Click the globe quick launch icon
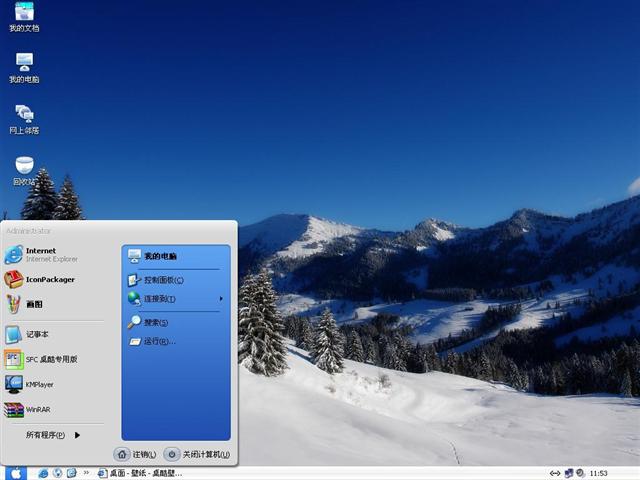Viewport: 640px width, 480px height. pyautogui.click(x=58, y=473)
